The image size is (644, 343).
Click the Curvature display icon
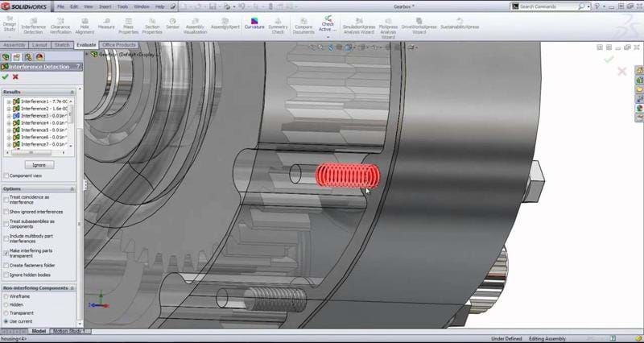(x=253, y=23)
